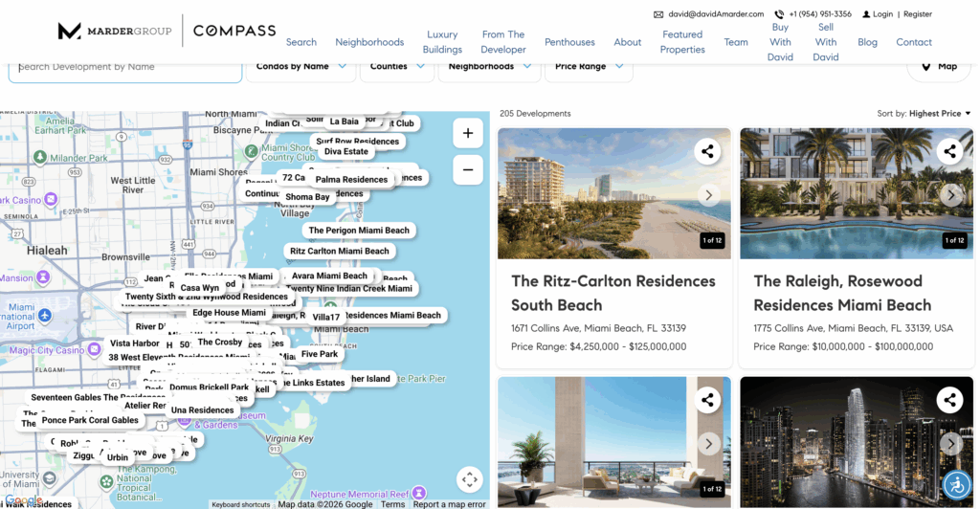This screenshot has height=509, width=980.
Task: Expand the Condos by Name dropdown
Action: tap(301, 67)
